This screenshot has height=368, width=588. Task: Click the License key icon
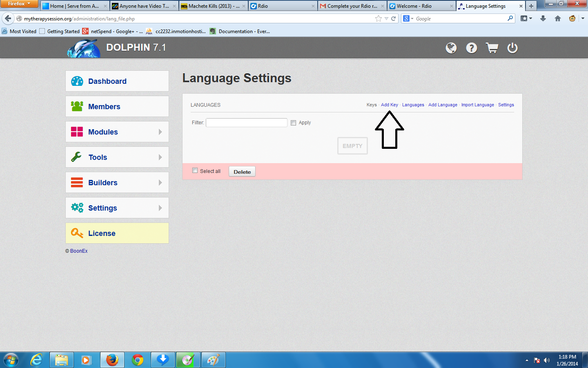point(77,233)
